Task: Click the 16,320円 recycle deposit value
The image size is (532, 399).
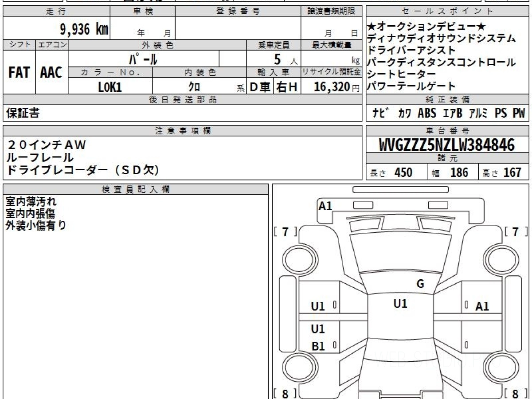Action: [x=337, y=87]
